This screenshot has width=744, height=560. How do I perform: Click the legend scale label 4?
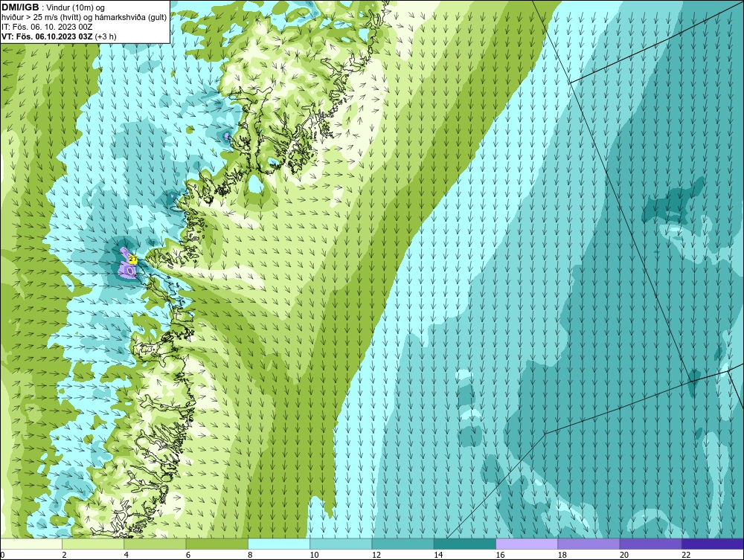126,555
